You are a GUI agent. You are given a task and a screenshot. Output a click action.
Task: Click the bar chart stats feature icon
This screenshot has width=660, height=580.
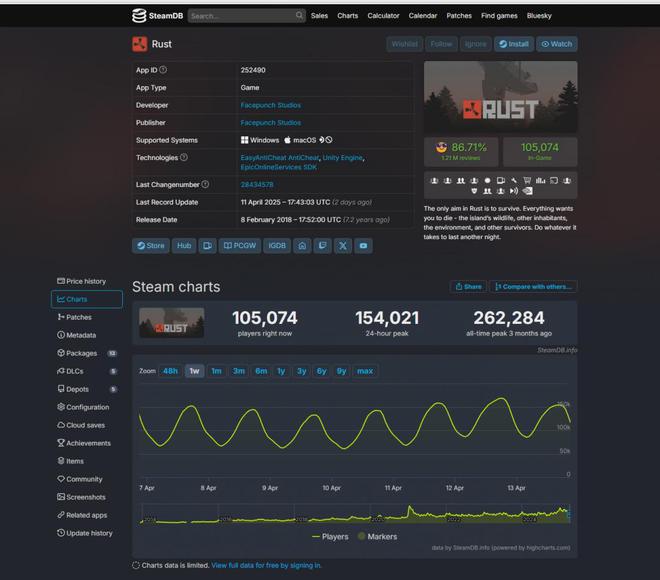point(540,181)
